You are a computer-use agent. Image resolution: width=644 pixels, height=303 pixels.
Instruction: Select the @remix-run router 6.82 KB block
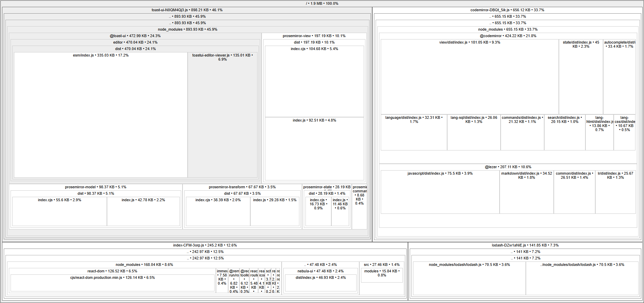pyautogui.click(x=234, y=281)
